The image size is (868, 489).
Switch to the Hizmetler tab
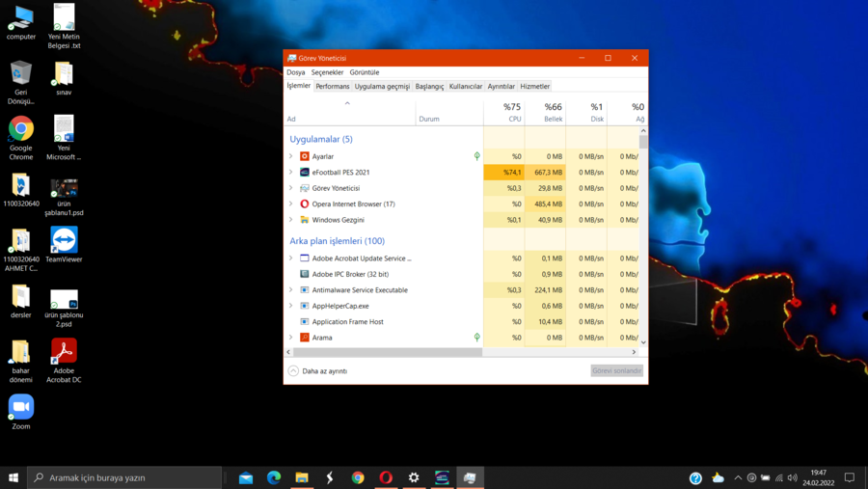coord(534,87)
